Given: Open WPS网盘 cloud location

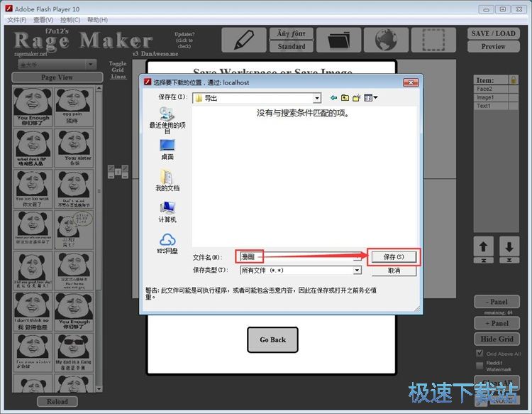Looking at the screenshot, I should pos(167,244).
